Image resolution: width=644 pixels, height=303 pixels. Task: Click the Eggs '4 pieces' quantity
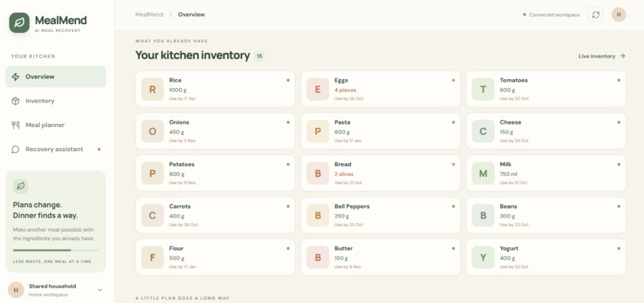[345, 90]
